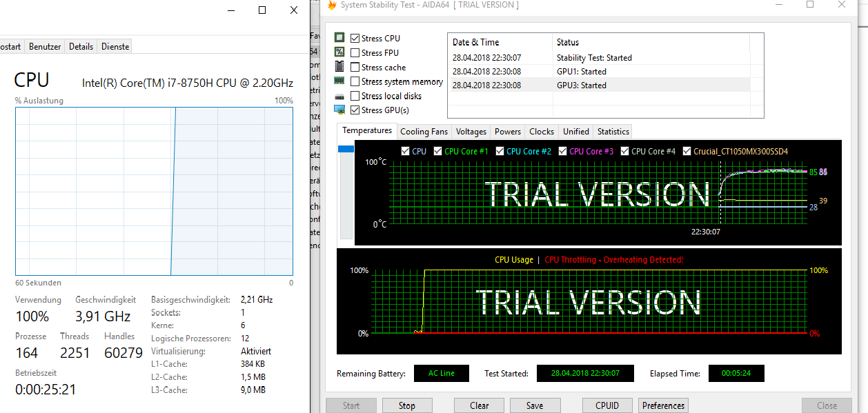Enable Stress system memory checkbox
868x413 pixels.
355,82
